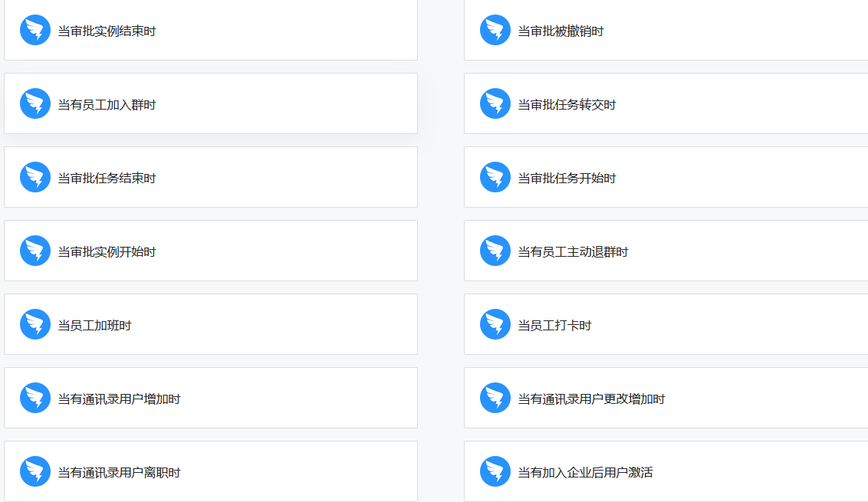
Task: Click the DingTalk icon beside 当审批被撤销时
Action: pyautogui.click(x=495, y=30)
